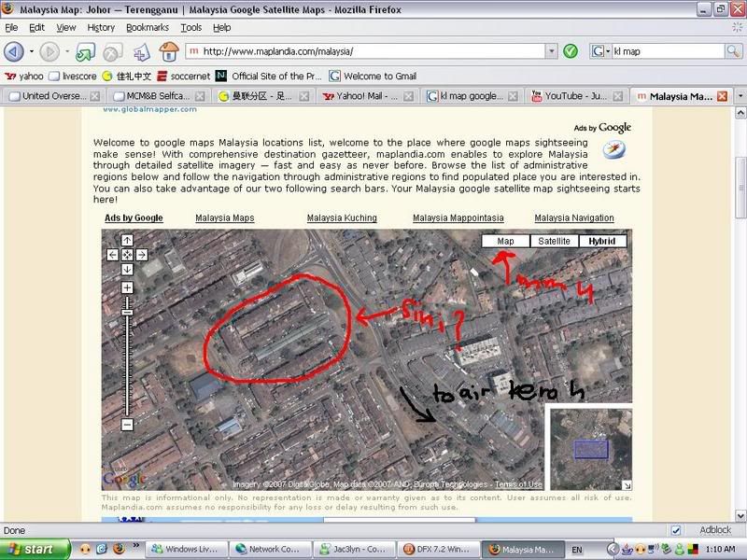Click the page vertical scrollbar thumb

click(x=740, y=188)
